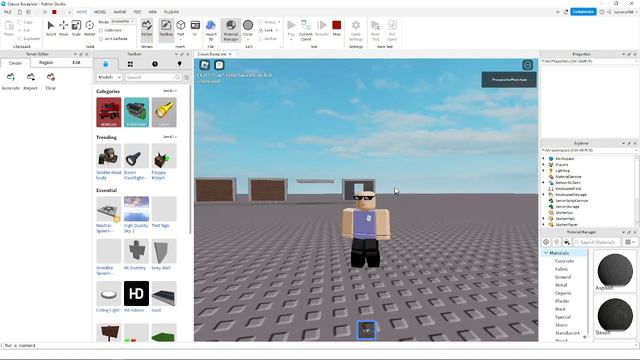The height and width of the screenshot is (360, 640).
Task: Click the Collaborate button
Action: click(x=583, y=12)
